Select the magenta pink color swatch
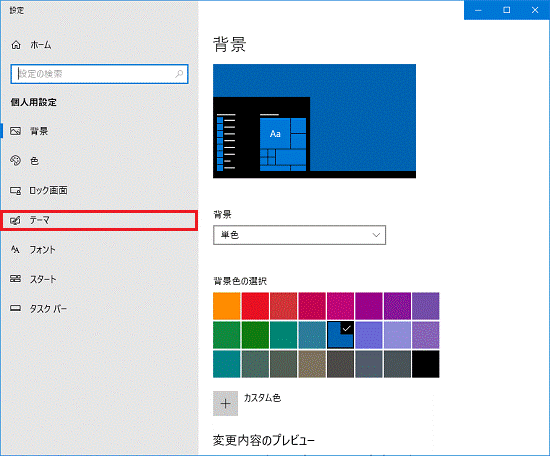The image size is (550, 456). pyautogui.click(x=340, y=306)
